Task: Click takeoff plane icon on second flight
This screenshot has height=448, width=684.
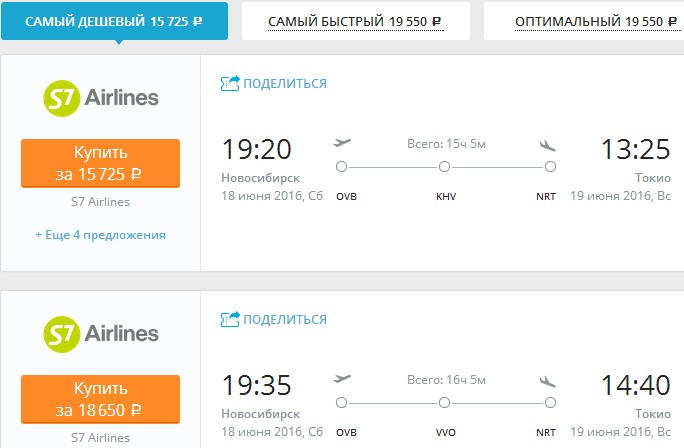Action: pos(342,379)
